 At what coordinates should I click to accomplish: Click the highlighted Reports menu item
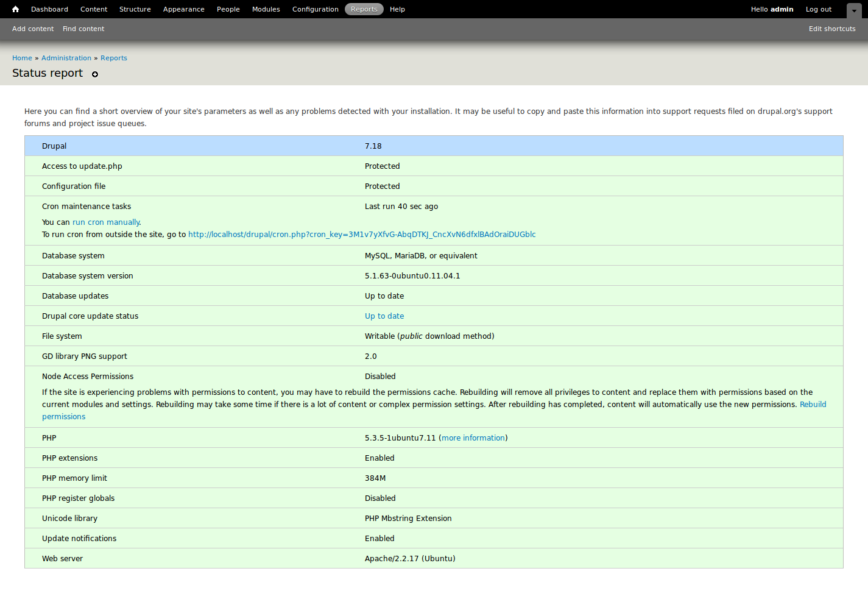point(364,9)
